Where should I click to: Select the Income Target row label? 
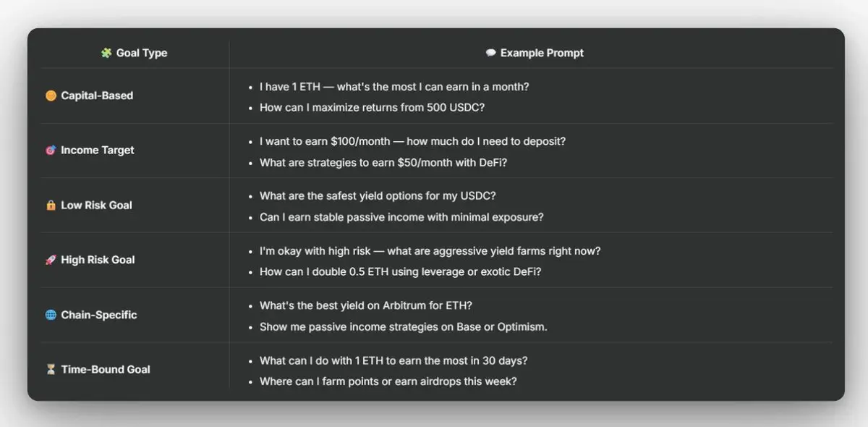coord(98,151)
